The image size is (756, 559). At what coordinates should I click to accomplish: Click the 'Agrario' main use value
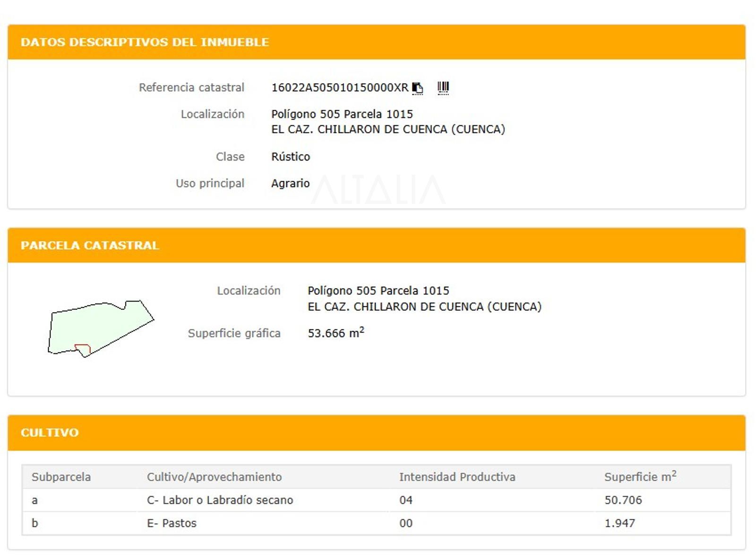(290, 183)
